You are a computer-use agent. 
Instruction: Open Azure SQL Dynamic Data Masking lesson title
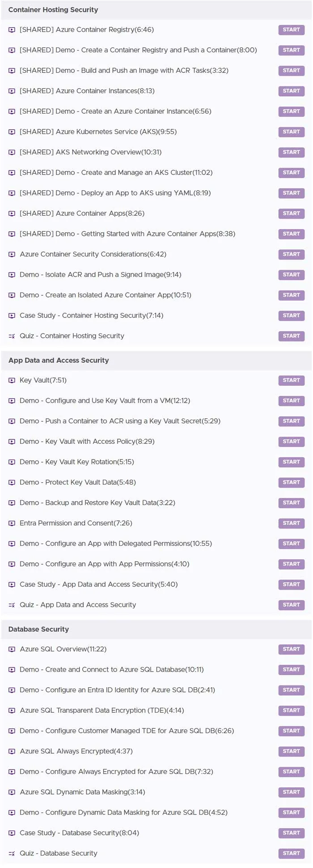coord(82,792)
